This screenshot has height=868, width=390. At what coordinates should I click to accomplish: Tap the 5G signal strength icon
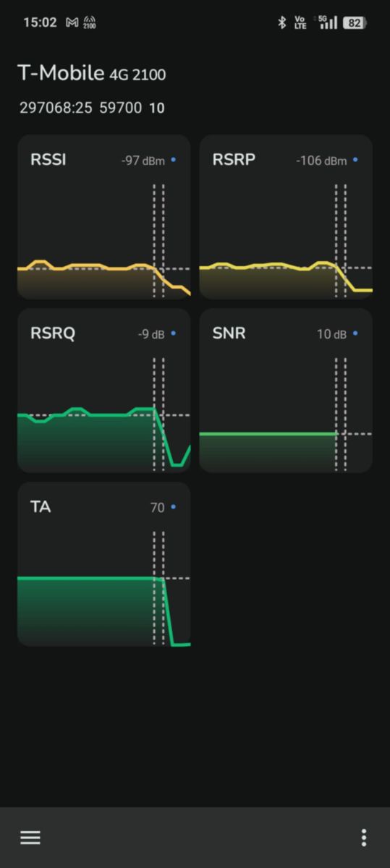pyautogui.click(x=328, y=22)
